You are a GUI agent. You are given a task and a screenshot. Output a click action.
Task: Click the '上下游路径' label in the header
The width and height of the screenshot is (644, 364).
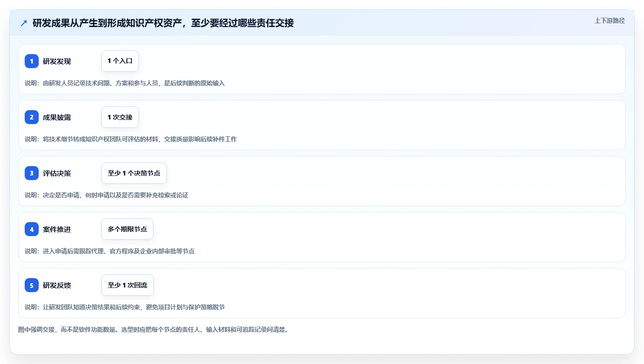[609, 21]
